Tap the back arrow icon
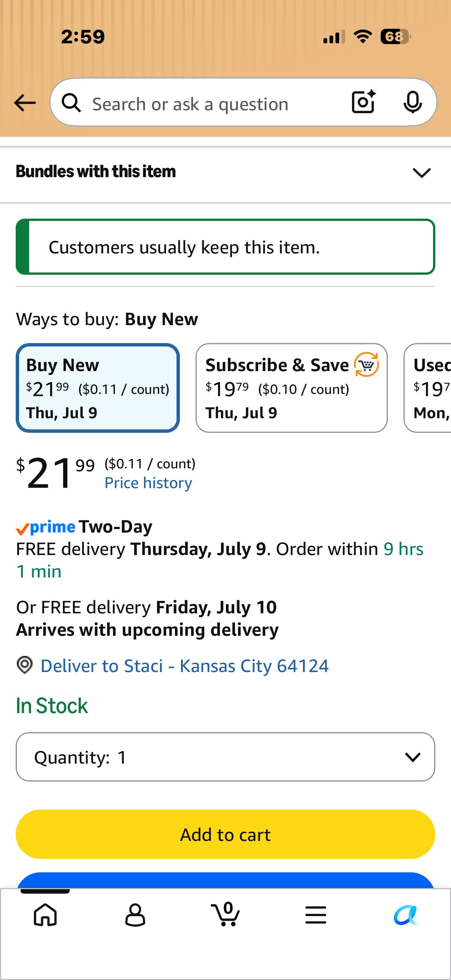This screenshot has height=980, width=451. point(25,103)
